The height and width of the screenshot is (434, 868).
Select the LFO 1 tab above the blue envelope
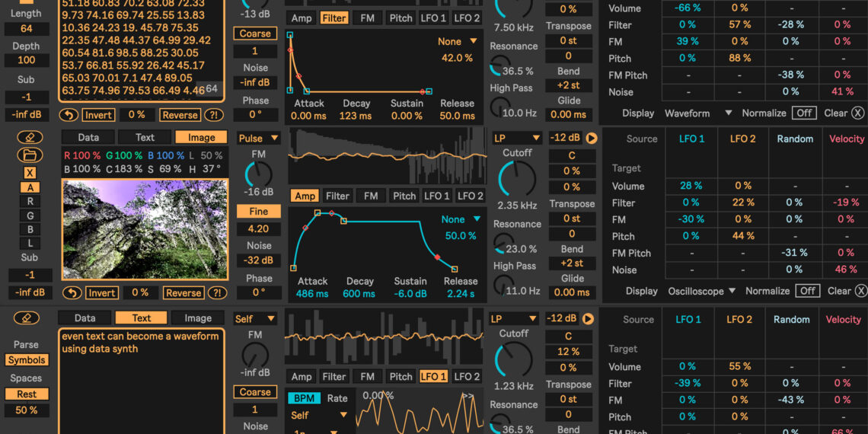[436, 196]
